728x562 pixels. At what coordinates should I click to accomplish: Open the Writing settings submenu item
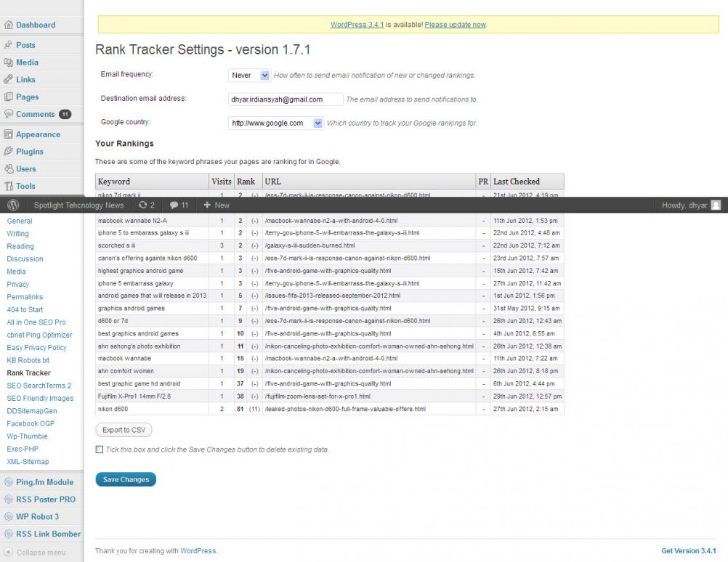tap(17, 233)
